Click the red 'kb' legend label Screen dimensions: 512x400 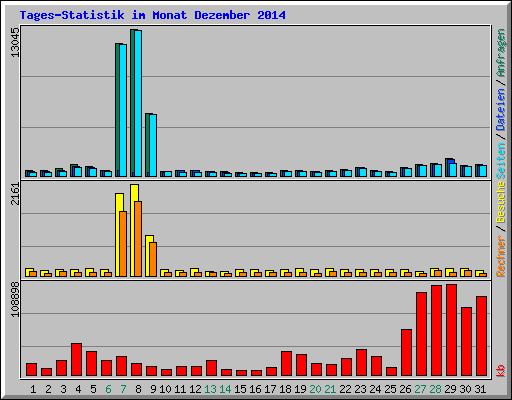pyautogui.click(x=501, y=371)
